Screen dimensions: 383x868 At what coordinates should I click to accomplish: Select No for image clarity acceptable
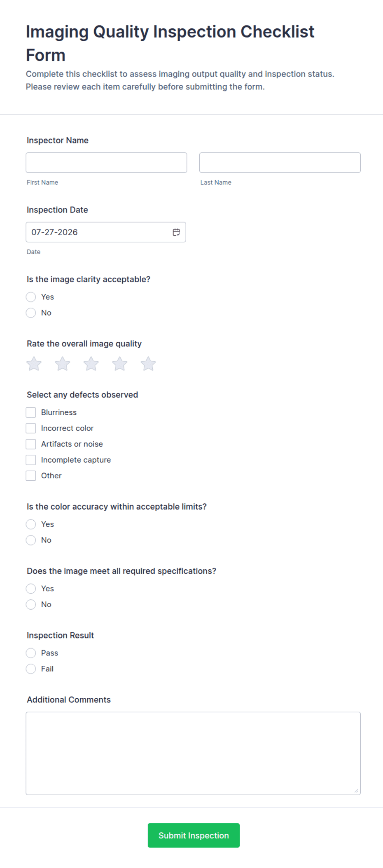(31, 313)
